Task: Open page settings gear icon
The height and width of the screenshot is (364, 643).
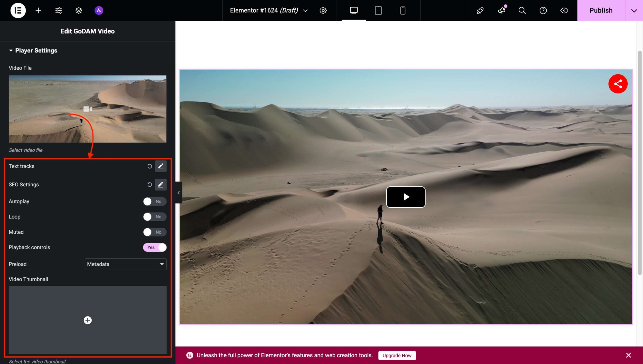Action: pos(323,10)
